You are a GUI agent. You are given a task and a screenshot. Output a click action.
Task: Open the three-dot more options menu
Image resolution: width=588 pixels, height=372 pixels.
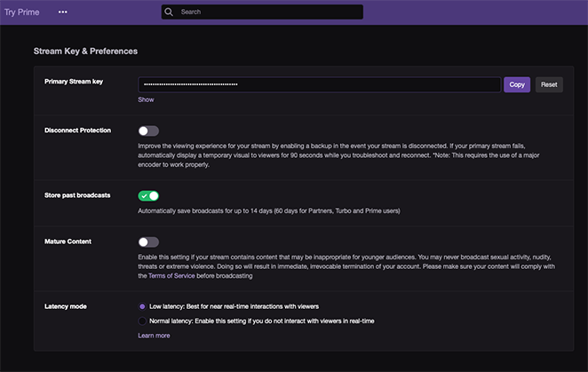pos(62,12)
